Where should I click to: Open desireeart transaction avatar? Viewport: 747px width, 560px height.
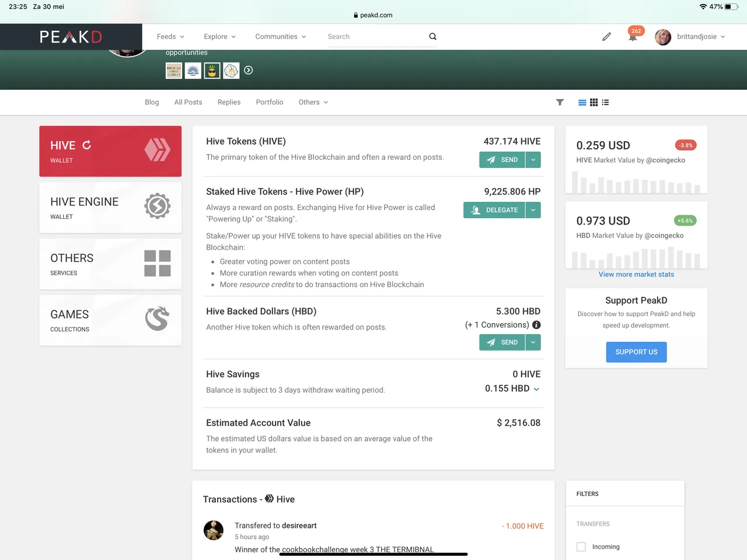click(214, 530)
